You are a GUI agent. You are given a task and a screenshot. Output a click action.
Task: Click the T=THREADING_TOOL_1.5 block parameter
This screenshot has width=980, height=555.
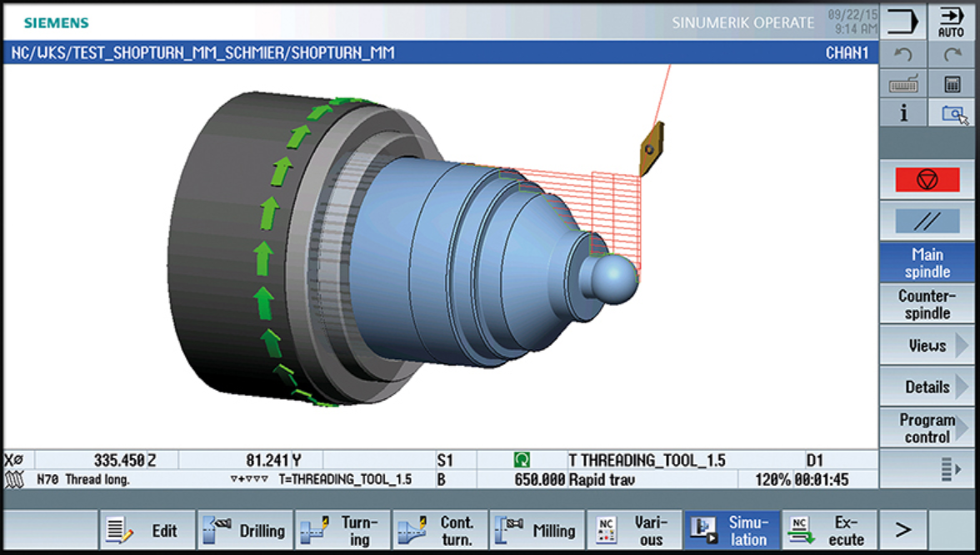pos(345,479)
